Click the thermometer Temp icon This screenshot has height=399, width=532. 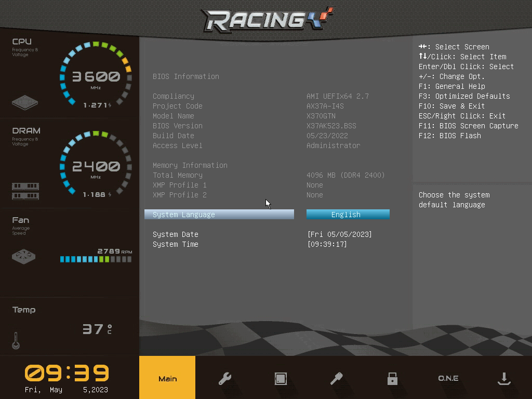tap(16, 341)
